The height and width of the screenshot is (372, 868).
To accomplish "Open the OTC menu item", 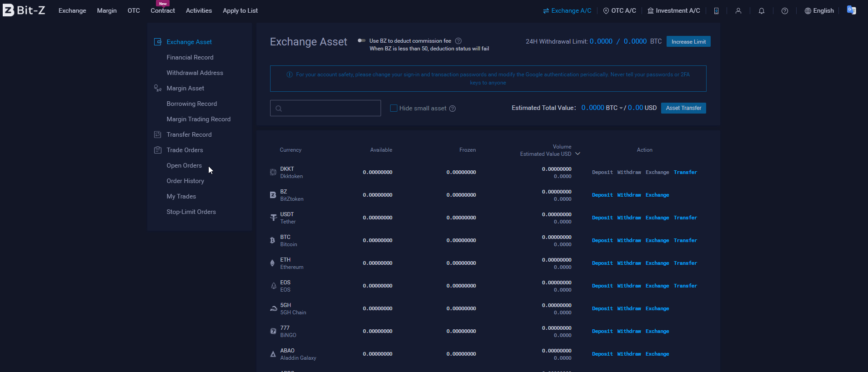I will point(134,11).
